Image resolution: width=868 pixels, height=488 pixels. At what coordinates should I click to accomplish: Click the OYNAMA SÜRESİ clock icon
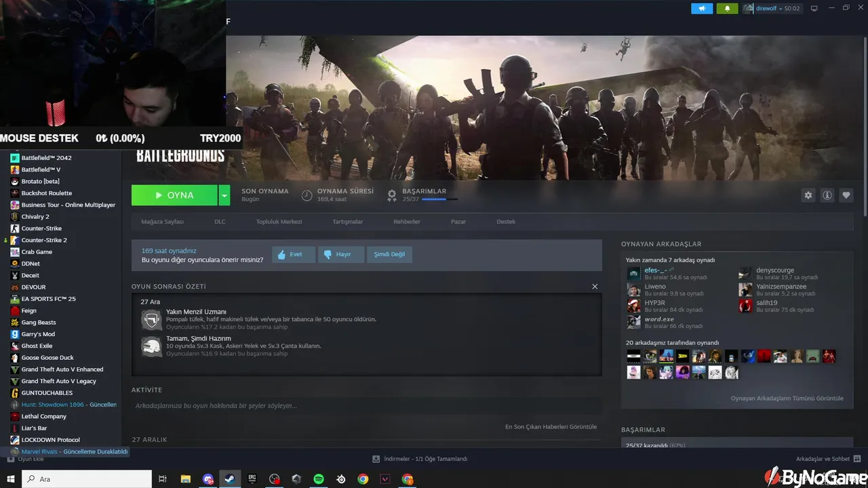(307, 195)
